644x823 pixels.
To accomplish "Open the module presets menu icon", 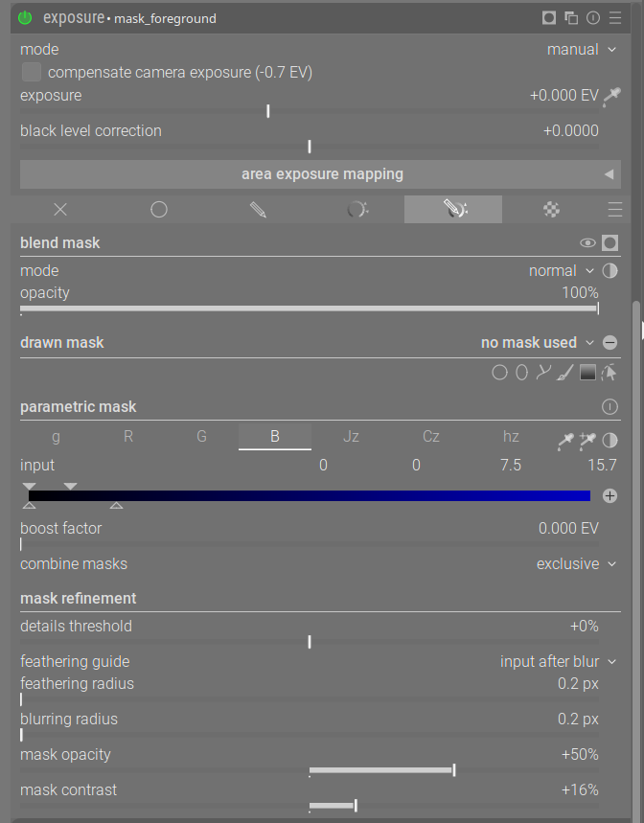I will pyautogui.click(x=615, y=18).
